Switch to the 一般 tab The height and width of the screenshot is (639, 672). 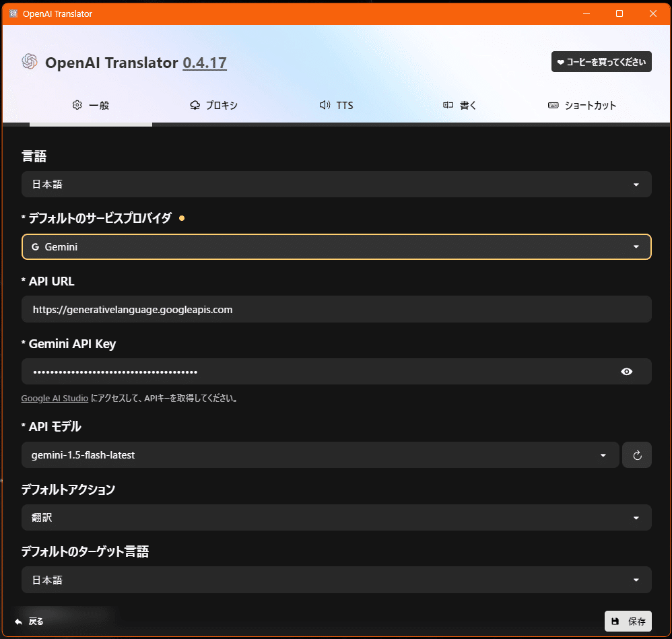(91, 105)
